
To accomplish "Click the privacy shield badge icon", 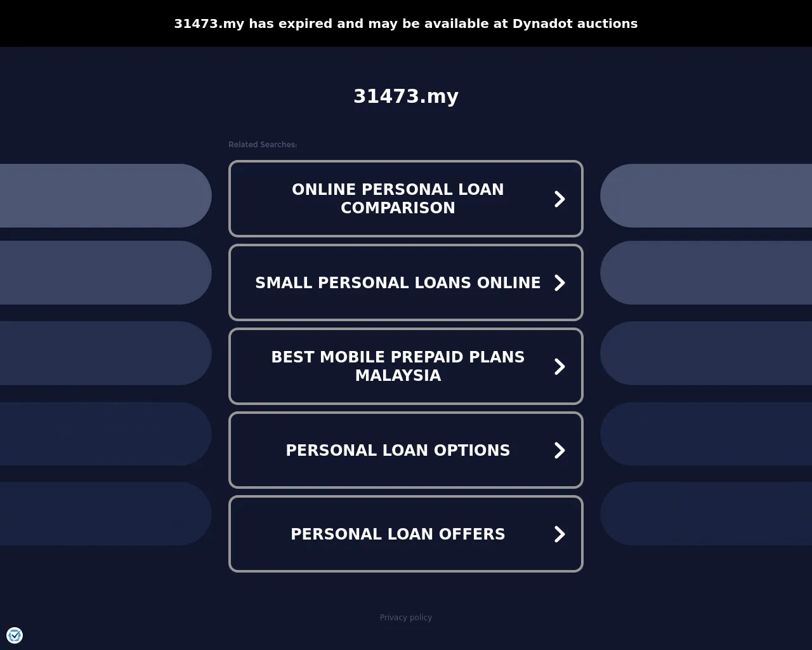I will coord(15,635).
